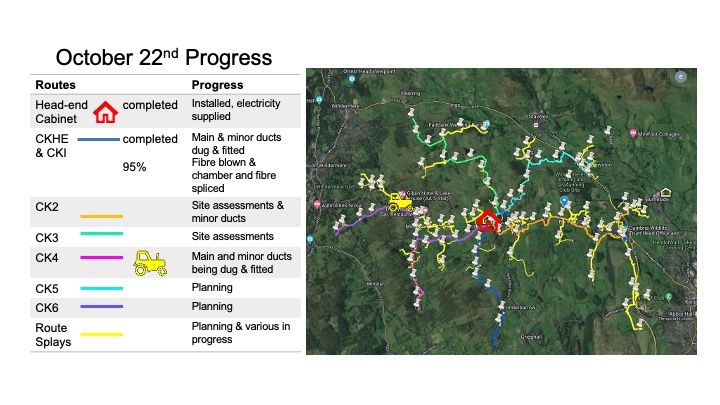720x405 pixels.
Task: Click the green golf marker near Kendal
Action: pos(669,297)
